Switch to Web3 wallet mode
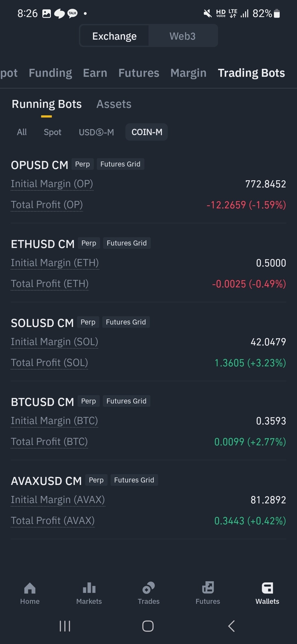297x644 pixels. [182, 36]
